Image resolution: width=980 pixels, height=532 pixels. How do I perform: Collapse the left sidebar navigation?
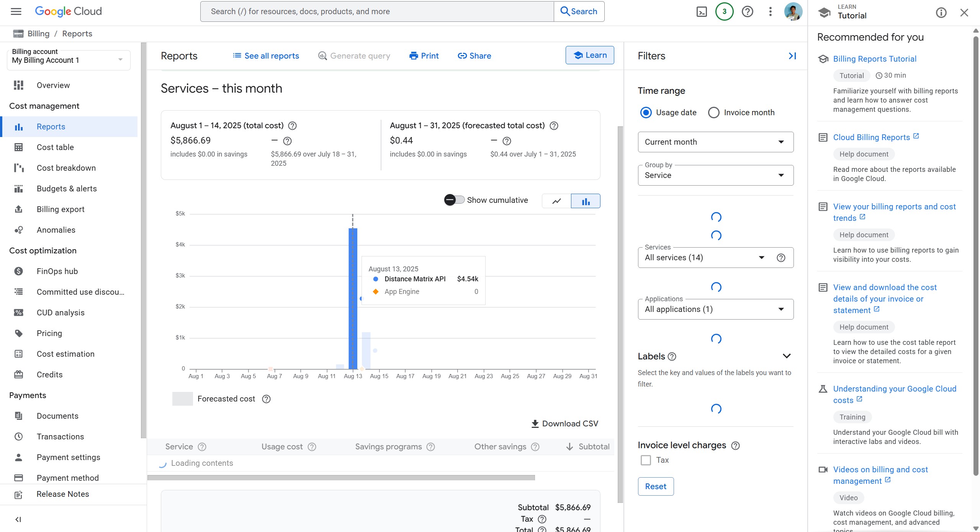pos(18,519)
